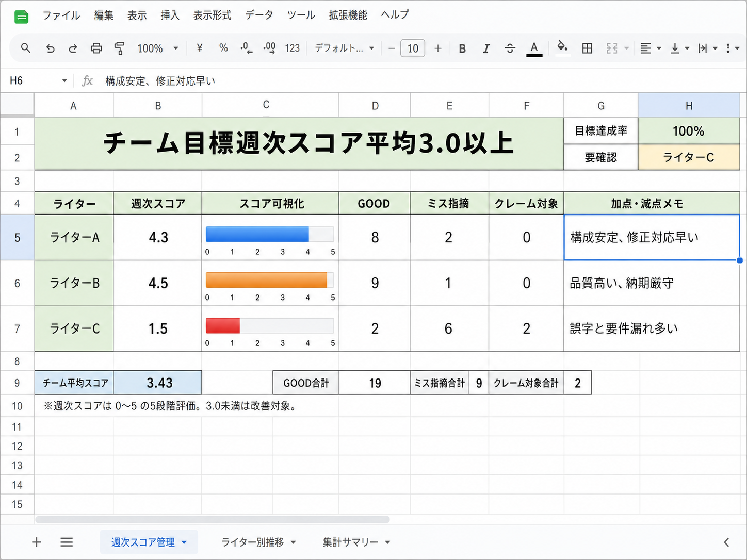
Task: Open the zoom 100% dropdown
Action: pos(157,48)
